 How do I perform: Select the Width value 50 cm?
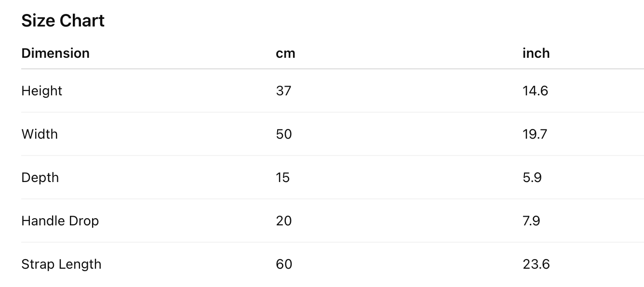[x=284, y=134]
